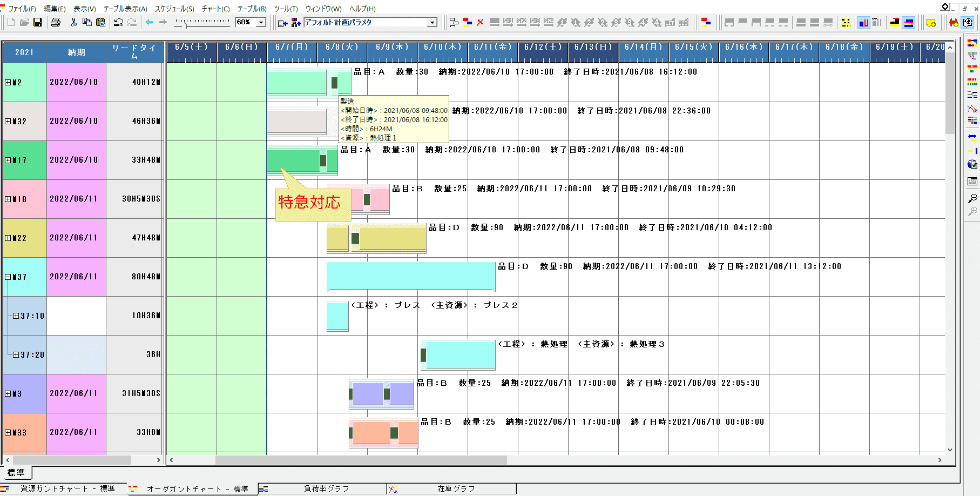Click the yellow dotted grid icon in toolbar

(x=846, y=23)
